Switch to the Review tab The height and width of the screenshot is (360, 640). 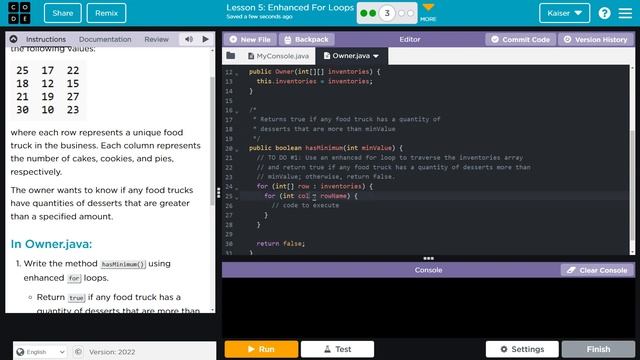click(x=156, y=39)
